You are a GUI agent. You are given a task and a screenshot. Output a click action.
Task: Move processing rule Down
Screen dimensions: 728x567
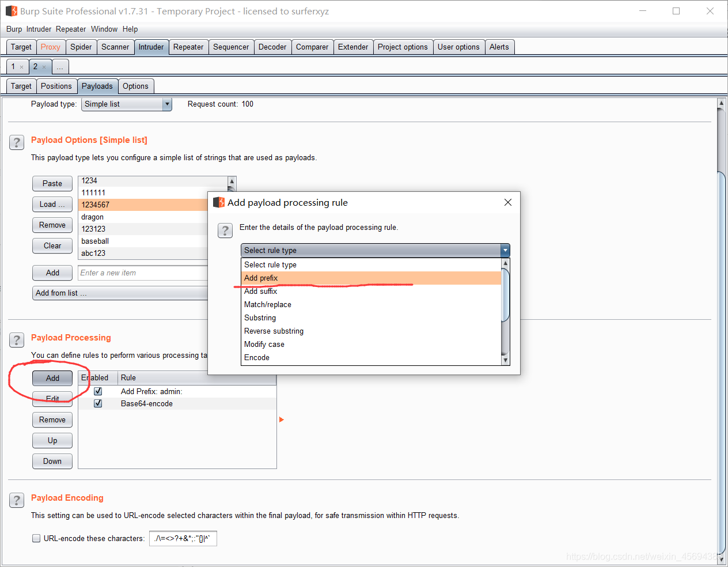[x=52, y=461]
